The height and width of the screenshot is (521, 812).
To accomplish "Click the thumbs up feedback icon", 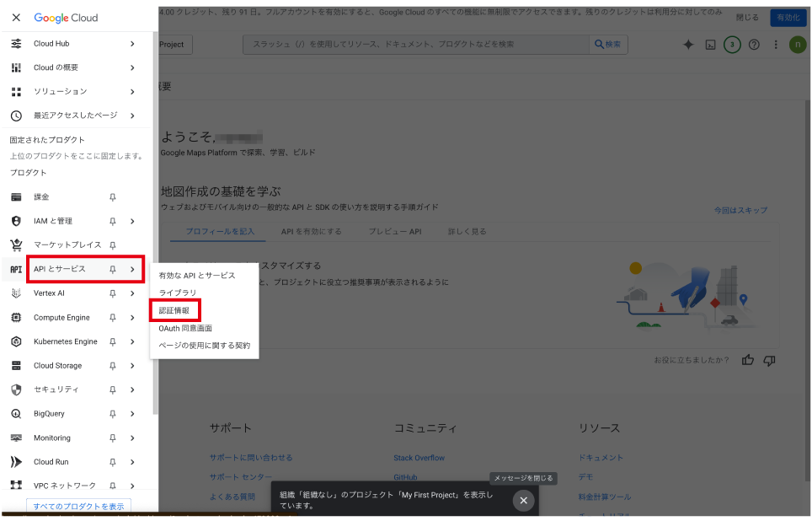I will [x=747, y=360].
